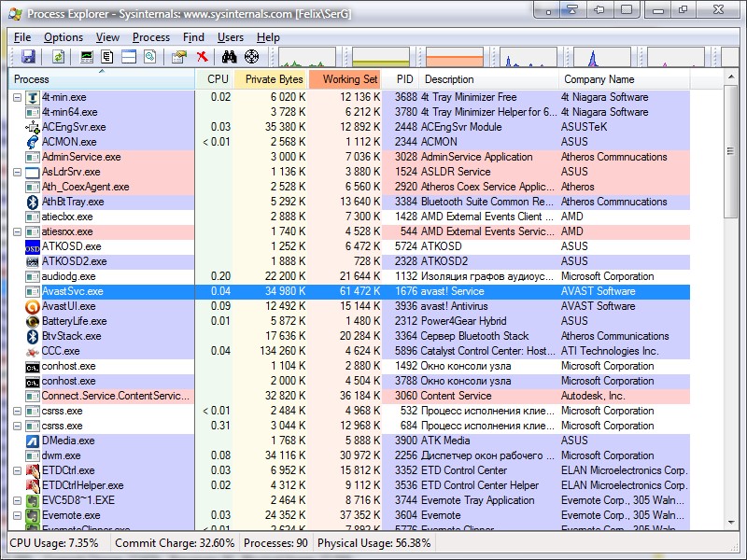Sort by the Description column header

pos(488,79)
